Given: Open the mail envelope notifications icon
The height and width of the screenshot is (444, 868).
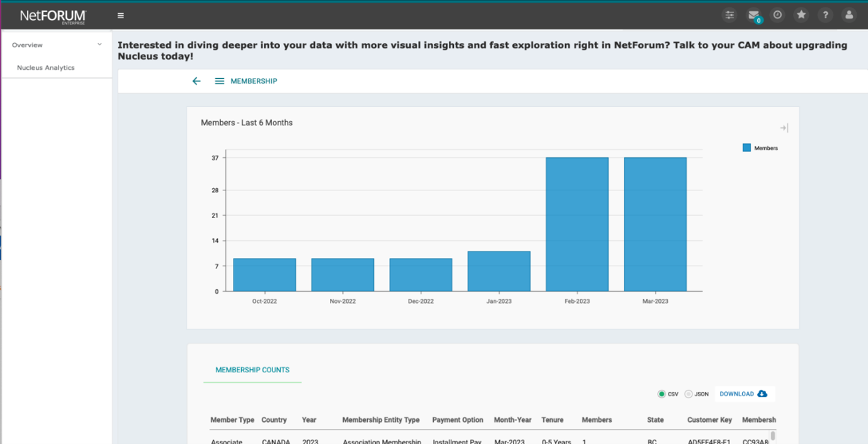Looking at the screenshot, I should [x=753, y=15].
